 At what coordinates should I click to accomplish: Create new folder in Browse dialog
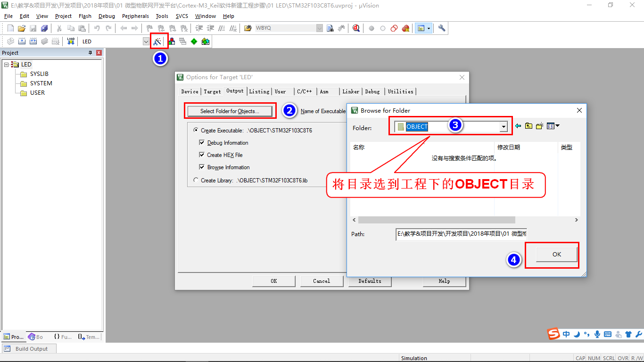click(x=540, y=126)
